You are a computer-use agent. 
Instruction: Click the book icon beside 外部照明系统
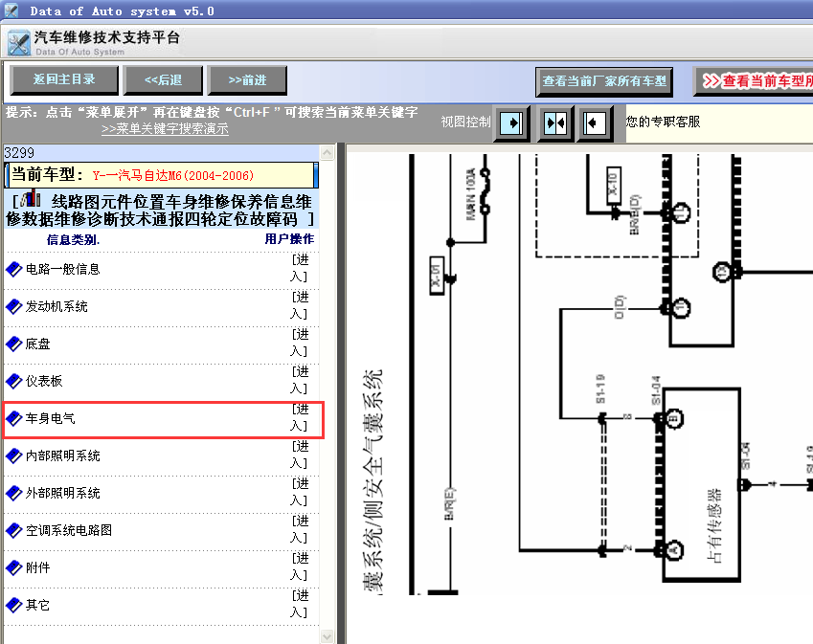pyautogui.click(x=14, y=493)
